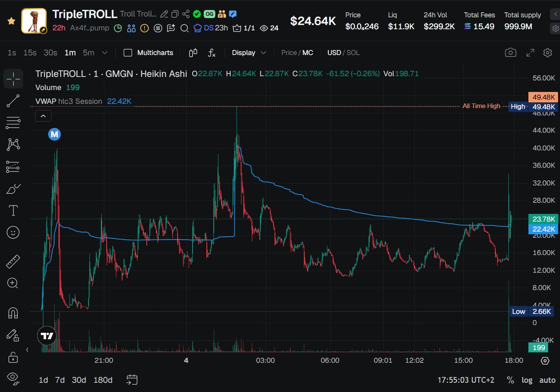Screen dimensions: 560x392
Task: Select the ruler measure tool
Action: [13, 262]
